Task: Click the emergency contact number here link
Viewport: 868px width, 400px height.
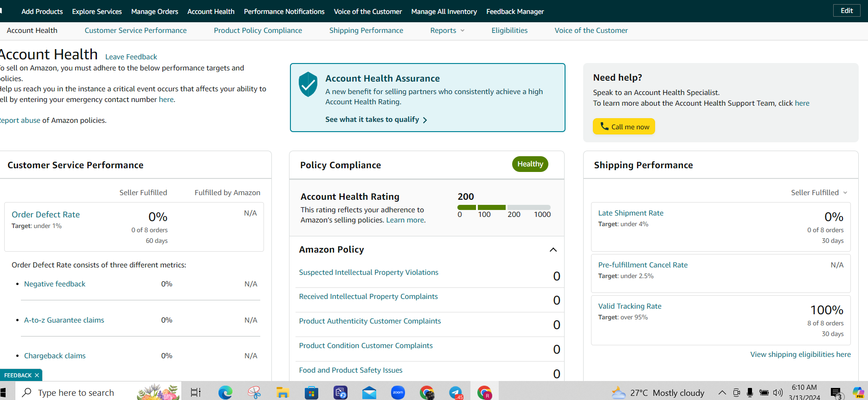Action: 166,100
